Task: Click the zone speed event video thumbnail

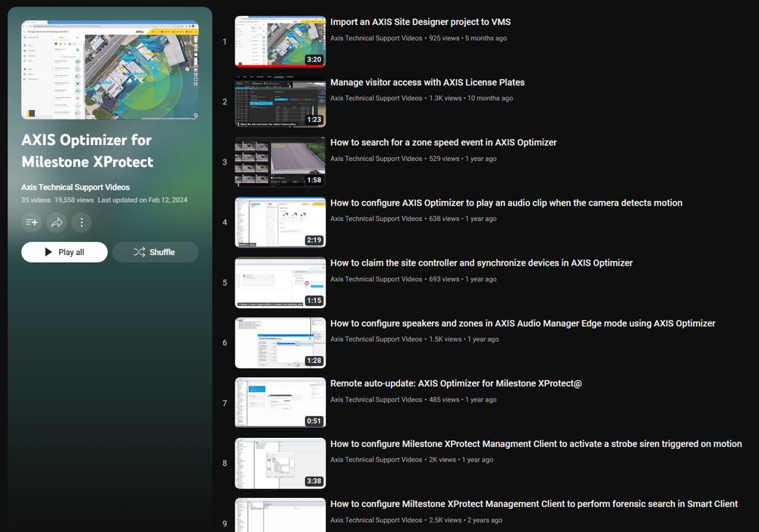Action: point(280,162)
